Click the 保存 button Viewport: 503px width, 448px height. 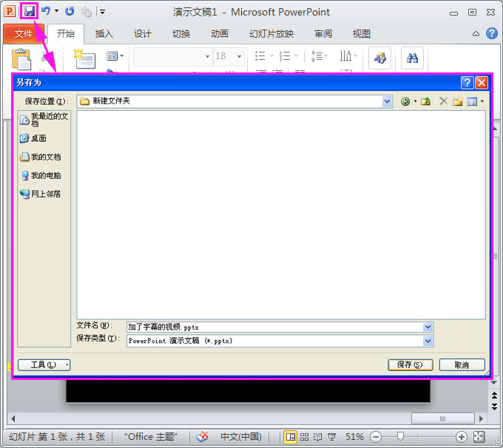pyautogui.click(x=411, y=365)
